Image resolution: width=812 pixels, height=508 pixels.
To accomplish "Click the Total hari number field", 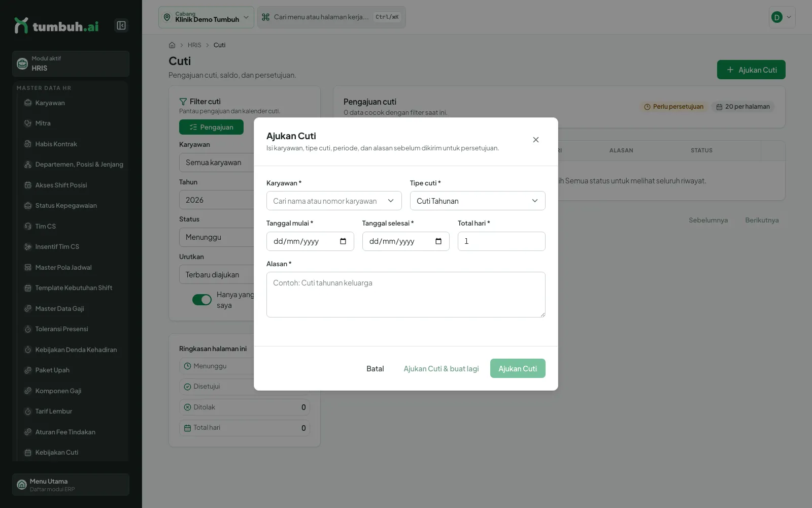I will point(501,241).
